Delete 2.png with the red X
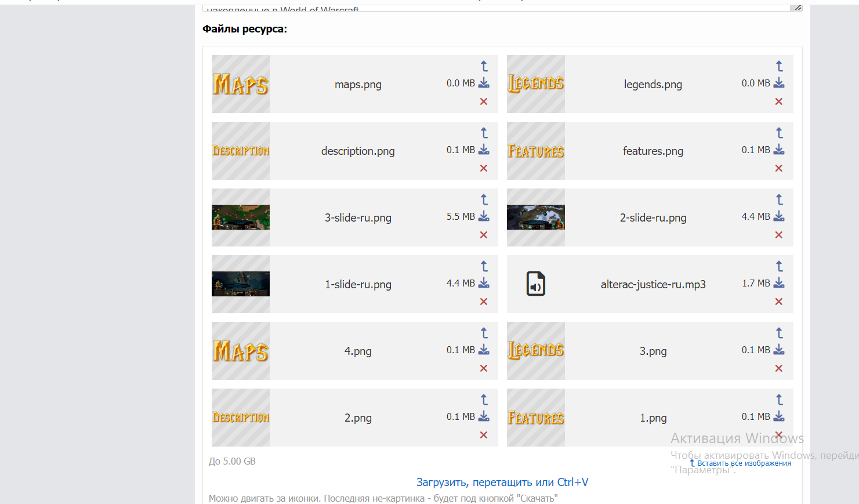Viewport: 859px width, 504px height. pyautogui.click(x=484, y=435)
